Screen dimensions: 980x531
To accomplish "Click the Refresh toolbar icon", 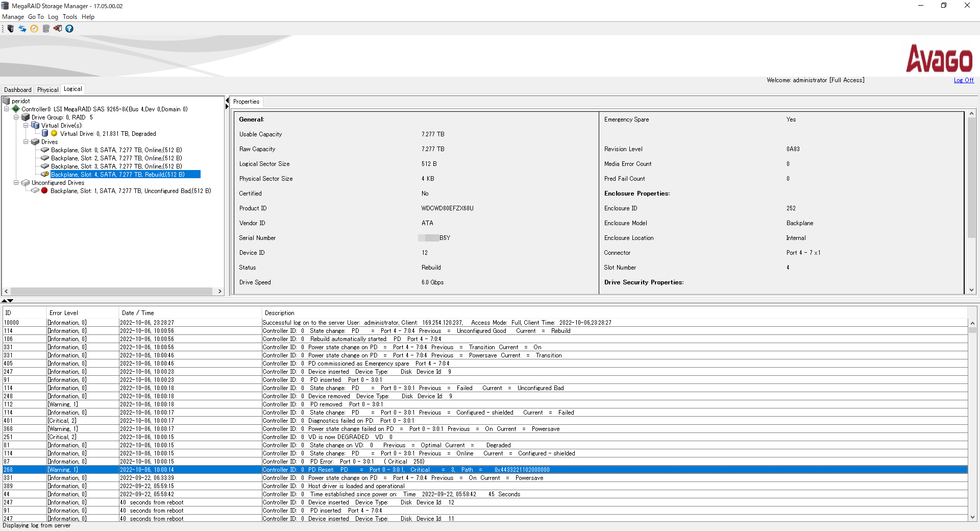I will (22, 29).
